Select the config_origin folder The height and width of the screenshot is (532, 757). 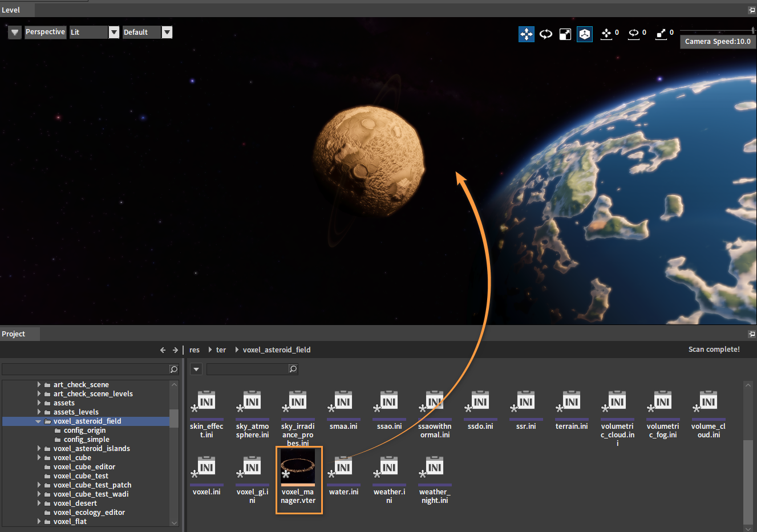[84, 430]
